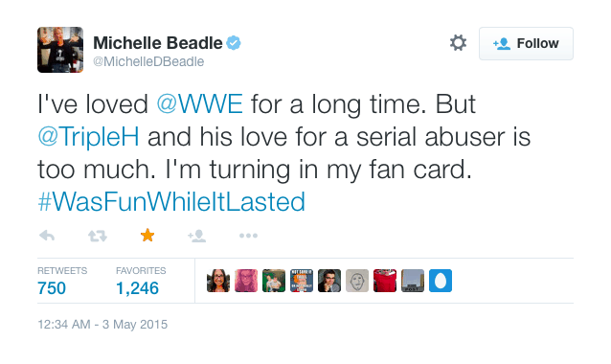Open the #WasFunWhileItLasted hashtag
This screenshot has height=364, width=611.
(171, 201)
